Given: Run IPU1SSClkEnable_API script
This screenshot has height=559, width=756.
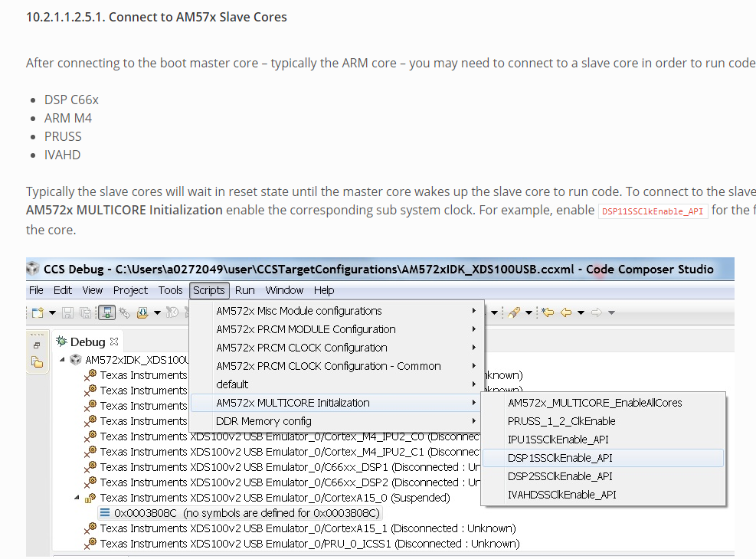Looking at the screenshot, I should [603, 440].
